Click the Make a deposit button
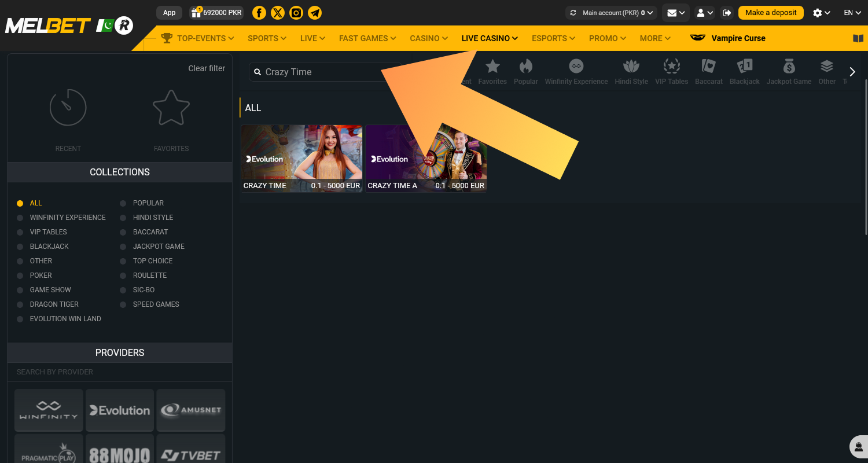The height and width of the screenshot is (463, 868). [771, 12]
